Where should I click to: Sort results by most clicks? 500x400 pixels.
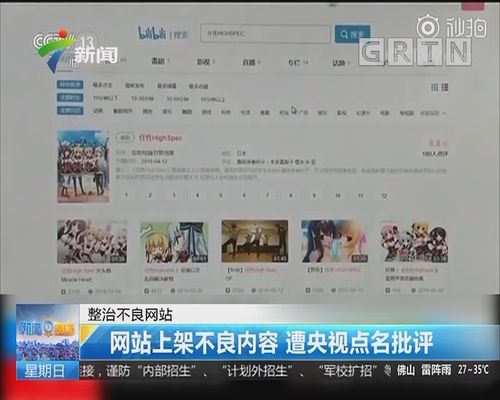click(102, 85)
